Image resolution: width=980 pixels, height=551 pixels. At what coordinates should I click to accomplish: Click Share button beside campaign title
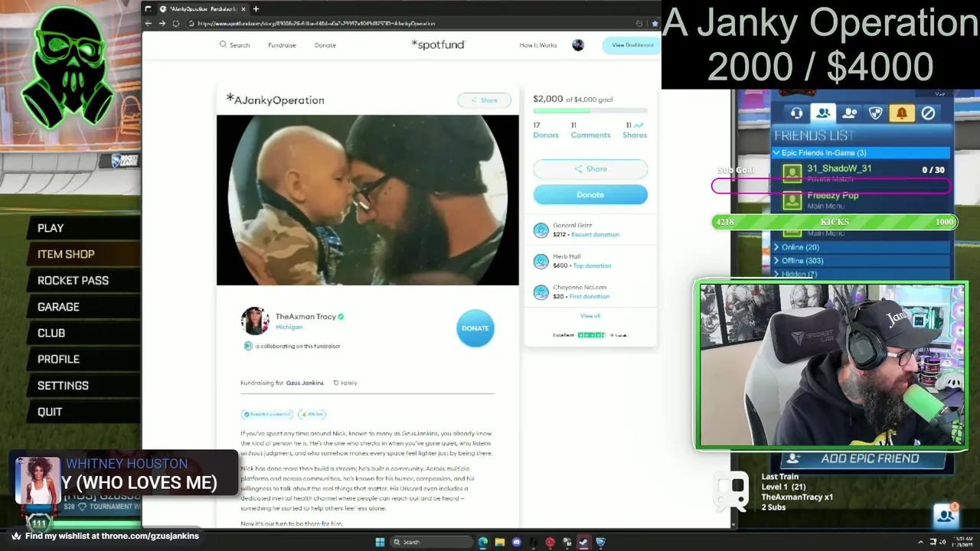tap(484, 100)
